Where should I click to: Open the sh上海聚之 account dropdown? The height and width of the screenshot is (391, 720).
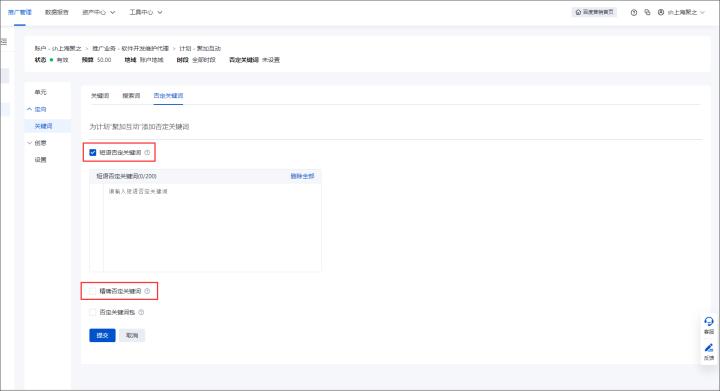(686, 12)
